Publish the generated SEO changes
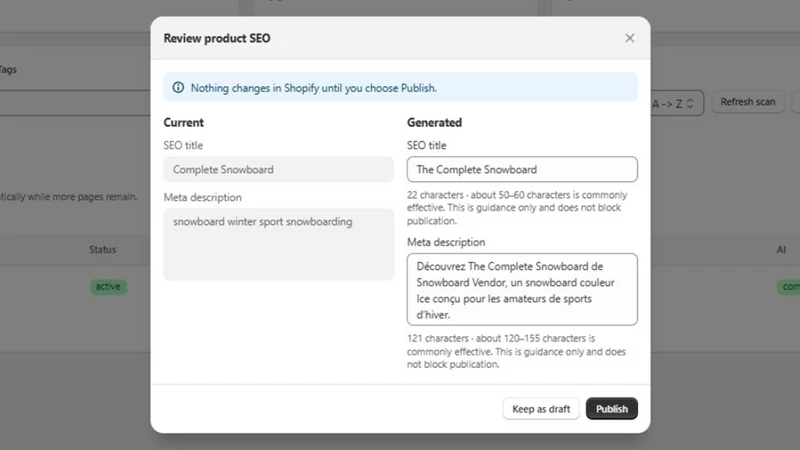800x450 pixels. pyautogui.click(x=612, y=409)
